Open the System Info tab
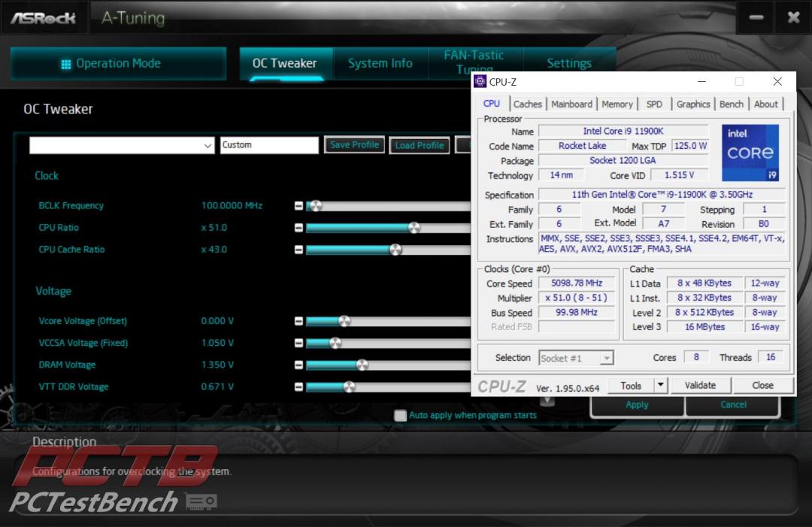The width and height of the screenshot is (812, 527). (380, 64)
